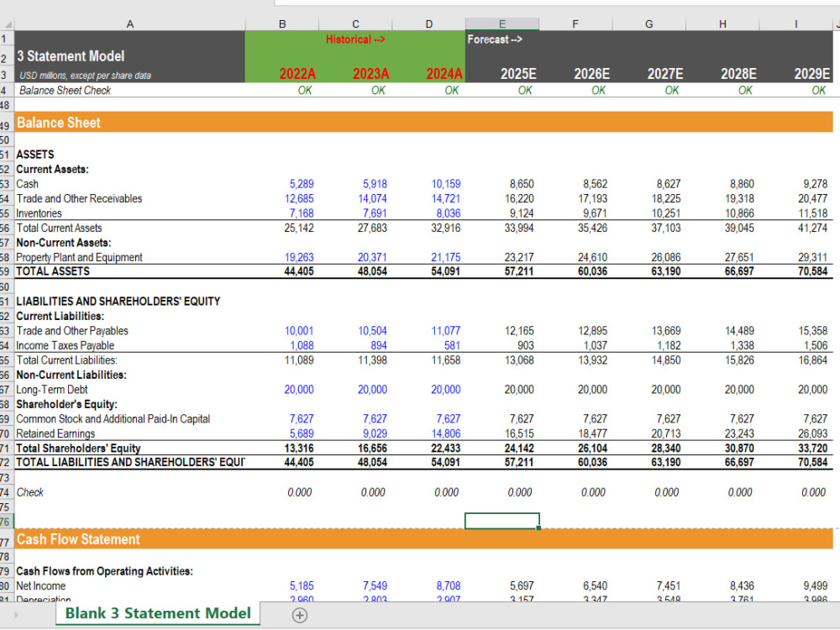Click the Inventories row label

(39, 213)
